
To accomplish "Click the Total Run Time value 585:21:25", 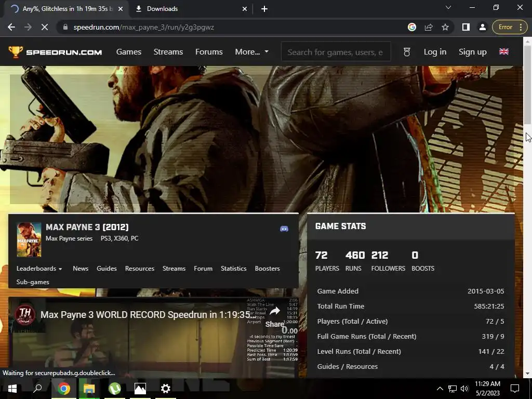I will (x=489, y=306).
